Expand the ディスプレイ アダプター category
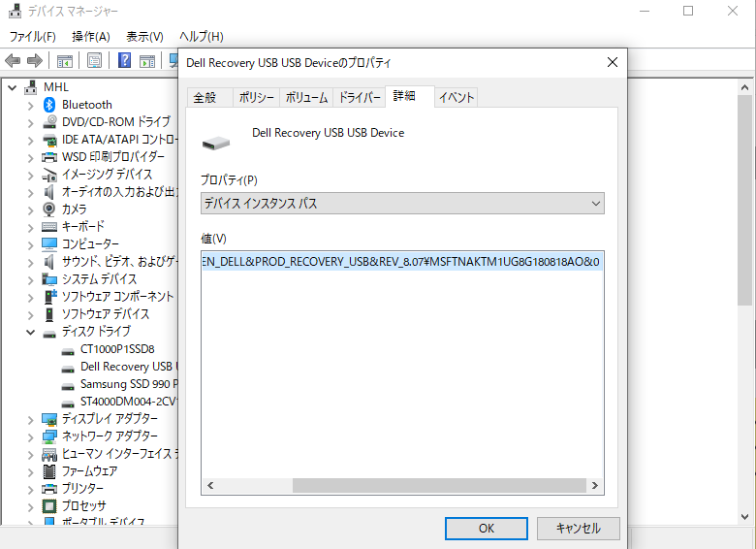Screen dimensions: 756x549 click(x=30, y=419)
